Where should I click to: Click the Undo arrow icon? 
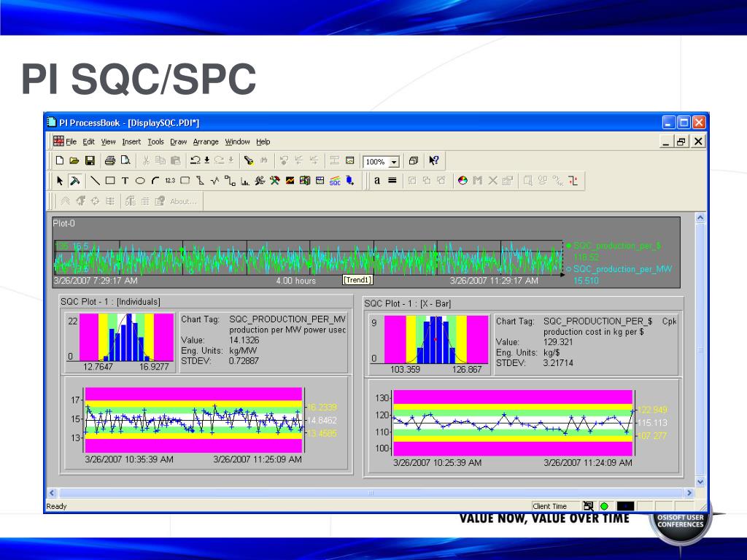click(x=195, y=160)
